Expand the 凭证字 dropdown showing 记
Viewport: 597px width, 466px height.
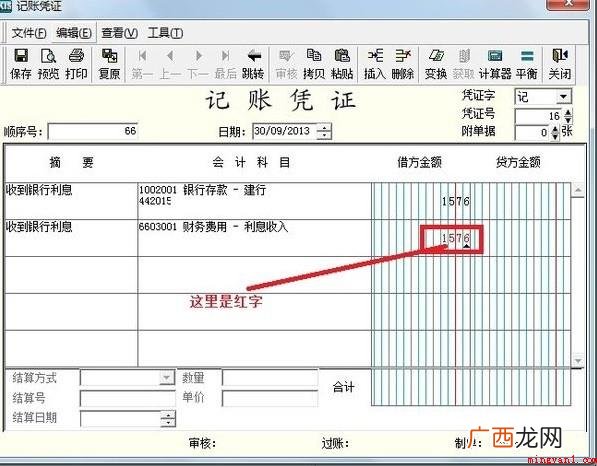563,97
